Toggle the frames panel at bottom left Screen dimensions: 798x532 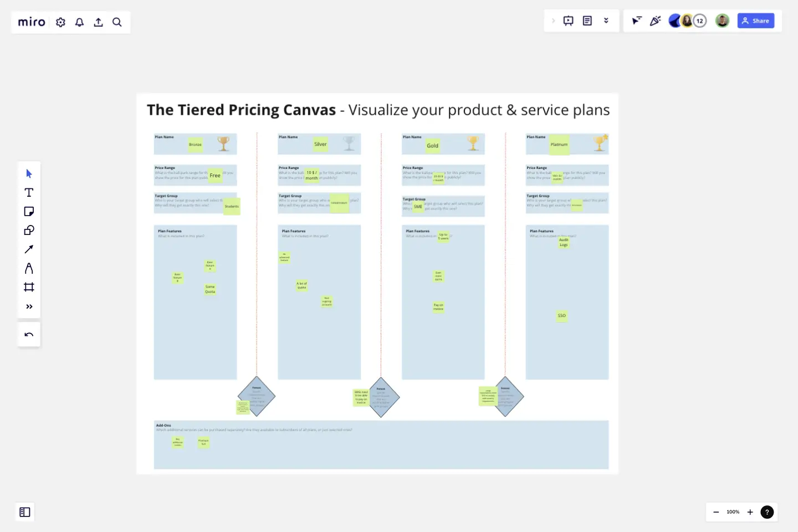(x=24, y=512)
